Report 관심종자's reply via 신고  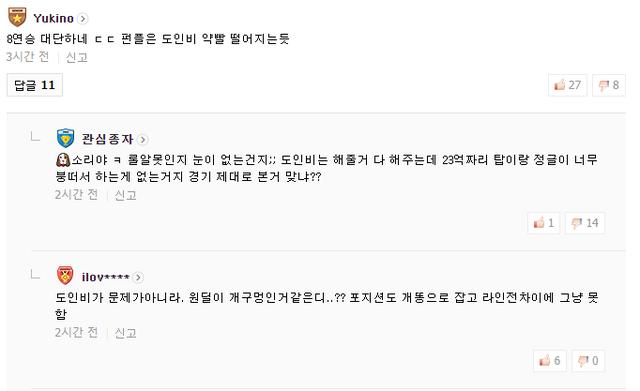point(125,196)
